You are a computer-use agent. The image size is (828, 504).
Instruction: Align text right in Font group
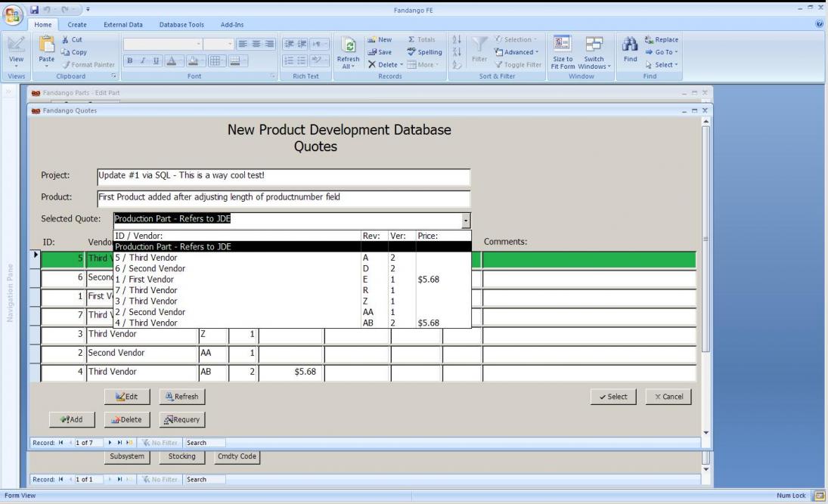(269, 44)
